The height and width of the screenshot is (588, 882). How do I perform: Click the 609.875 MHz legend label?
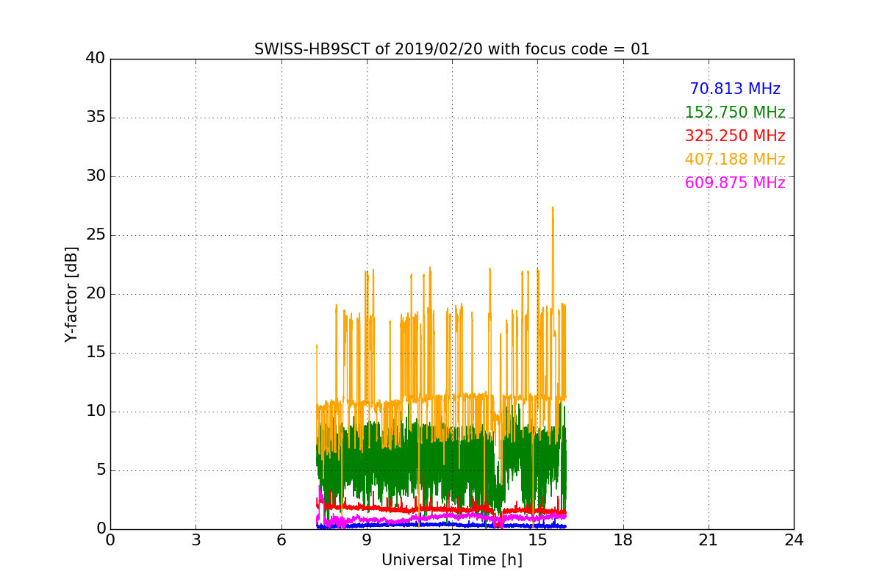[735, 183]
